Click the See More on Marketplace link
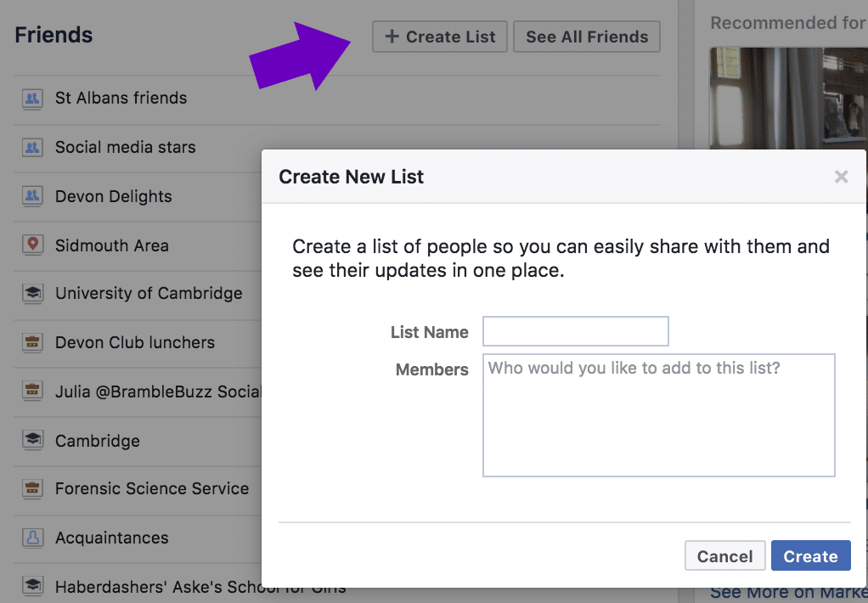868x603 pixels. [x=789, y=594]
